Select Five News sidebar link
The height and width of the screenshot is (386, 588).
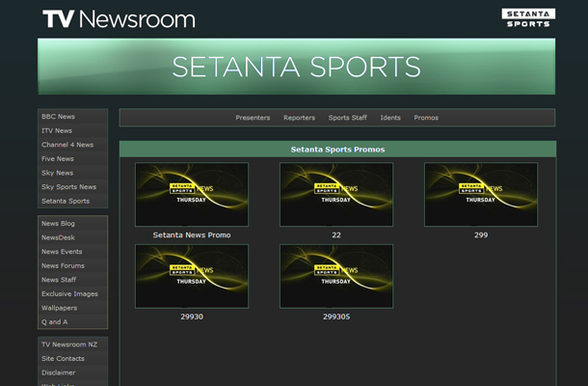58,159
